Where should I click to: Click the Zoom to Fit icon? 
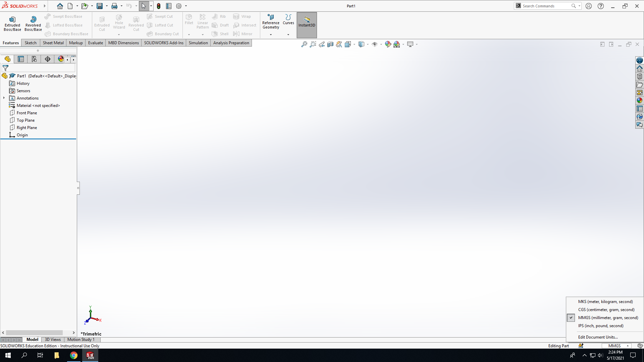[304, 44]
